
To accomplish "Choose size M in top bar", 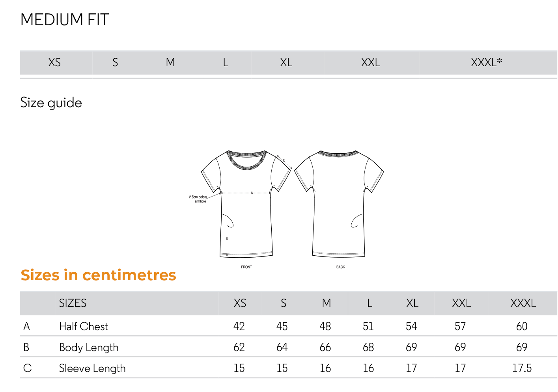I will 170,63.
